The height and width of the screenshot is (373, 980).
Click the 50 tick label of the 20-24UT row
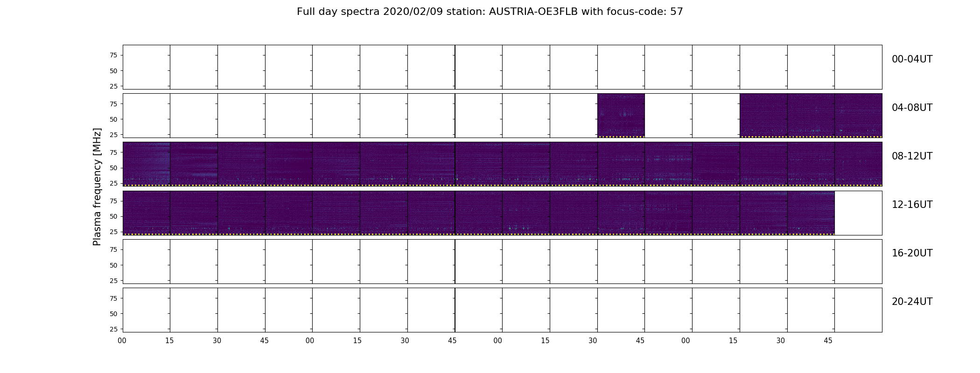tap(113, 314)
